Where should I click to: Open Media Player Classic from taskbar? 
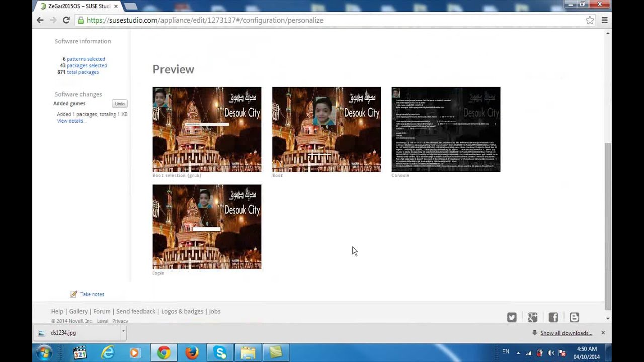click(79, 353)
